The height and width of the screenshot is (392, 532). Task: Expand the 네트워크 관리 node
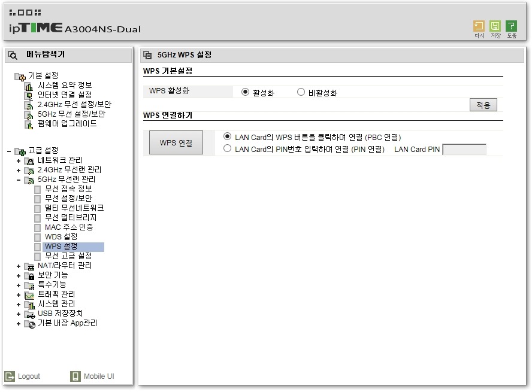(x=19, y=161)
